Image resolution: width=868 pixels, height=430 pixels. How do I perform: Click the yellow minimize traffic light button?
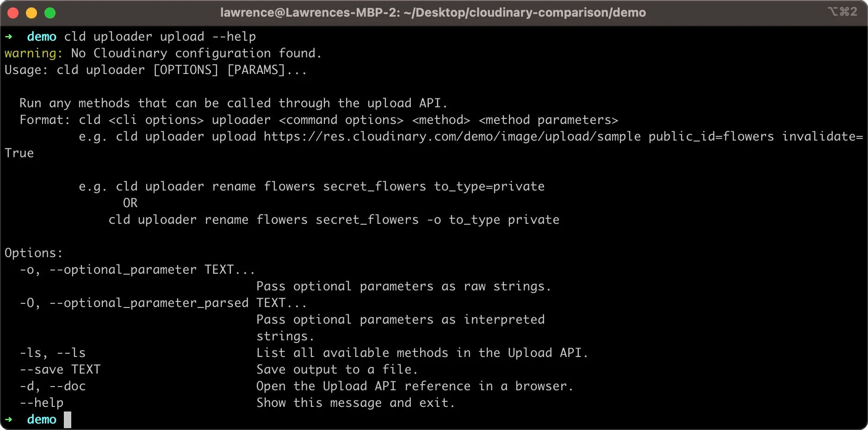[31, 12]
